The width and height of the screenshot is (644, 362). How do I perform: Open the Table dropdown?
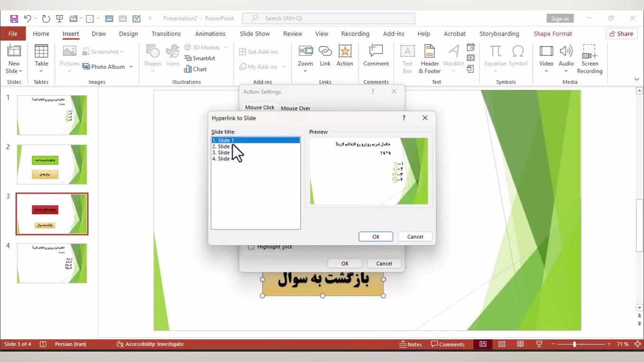[41, 72]
